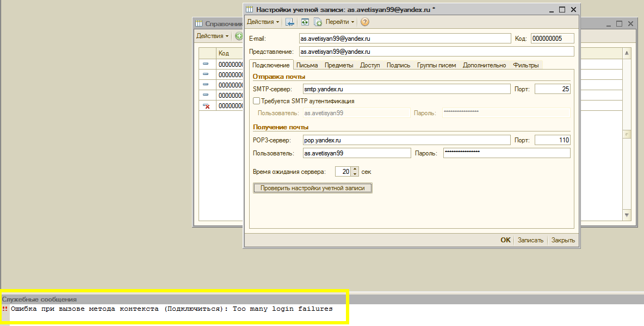This screenshot has height=326, width=644.
Task: Click the copy-to-new-item toolbar icon
Action: pos(318,22)
